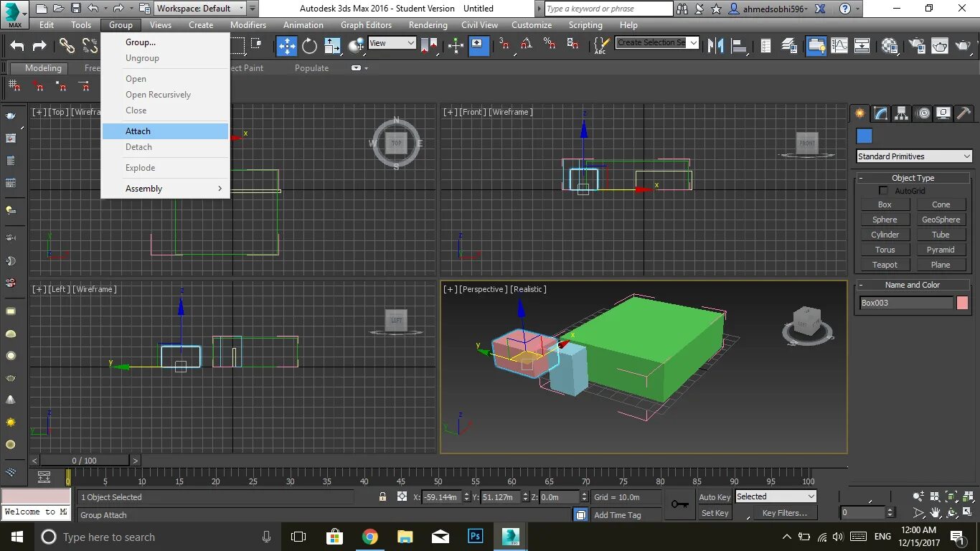Open Chrome from the Windows taskbar
Image resolution: width=980 pixels, height=551 pixels.
[x=369, y=537]
